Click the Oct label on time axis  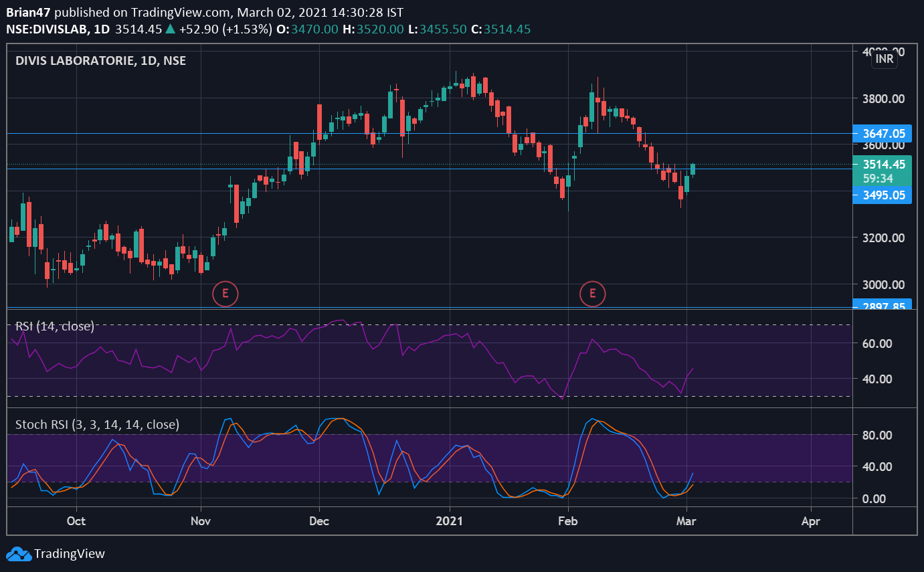click(x=76, y=520)
